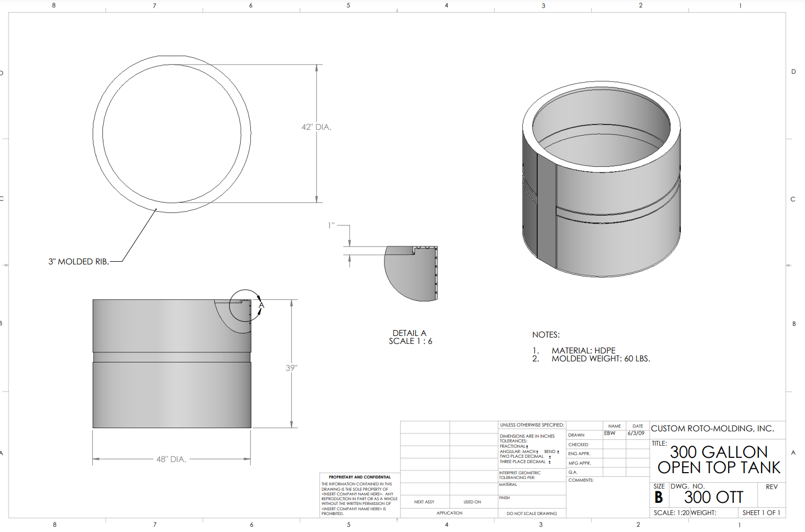Click the 42" DIA. dimension text
This screenshot has width=805, height=532.
(x=316, y=127)
